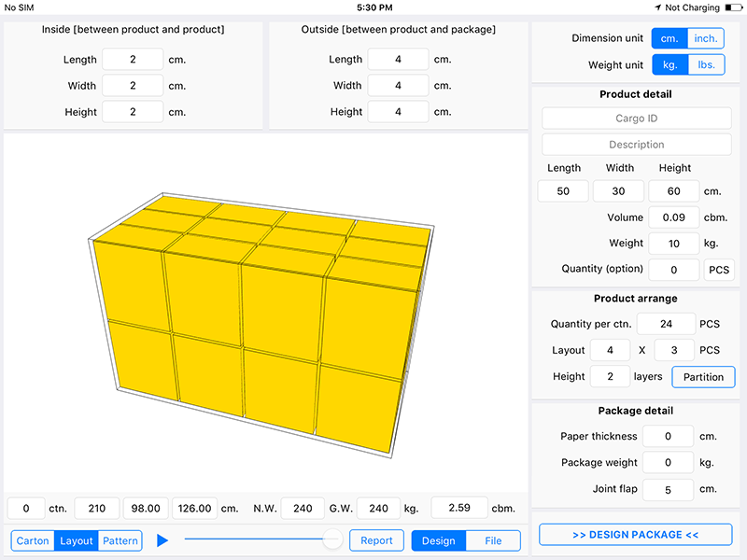Click the DESIGN PACKAGE button
747x560 pixels.
(x=636, y=535)
